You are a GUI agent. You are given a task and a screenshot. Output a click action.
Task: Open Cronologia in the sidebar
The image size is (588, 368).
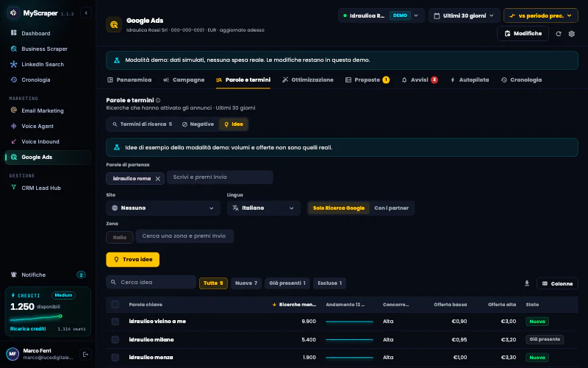(x=48, y=79)
